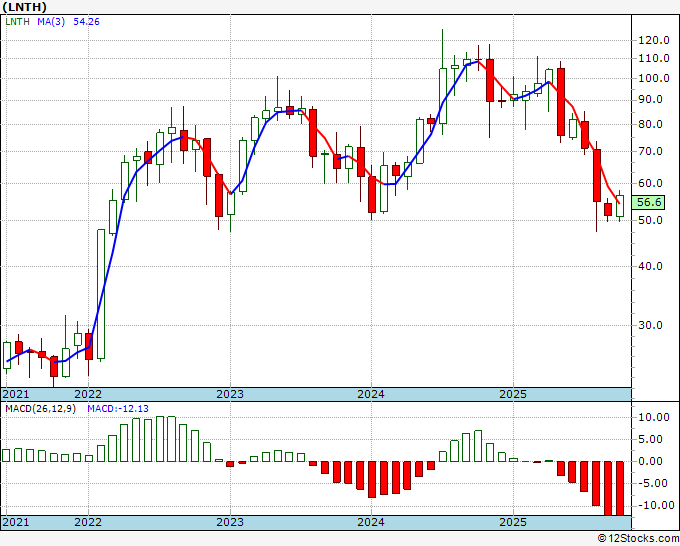Click the 5.00 MACD axis label
The width and height of the screenshot is (680, 546).
(x=651, y=439)
